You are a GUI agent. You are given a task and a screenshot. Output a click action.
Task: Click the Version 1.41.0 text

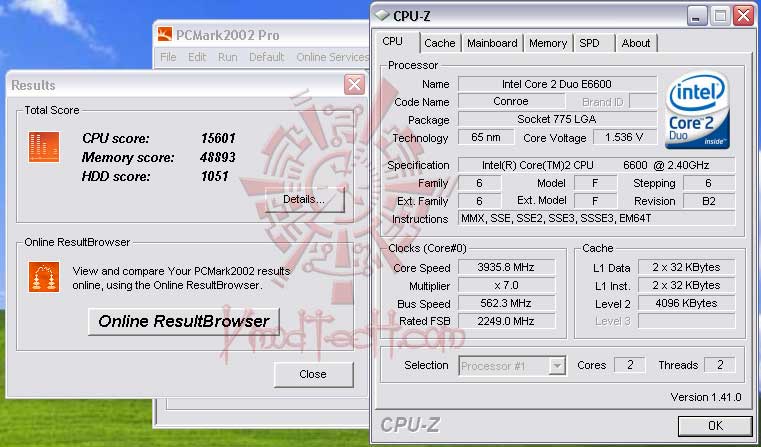(706, 397)
